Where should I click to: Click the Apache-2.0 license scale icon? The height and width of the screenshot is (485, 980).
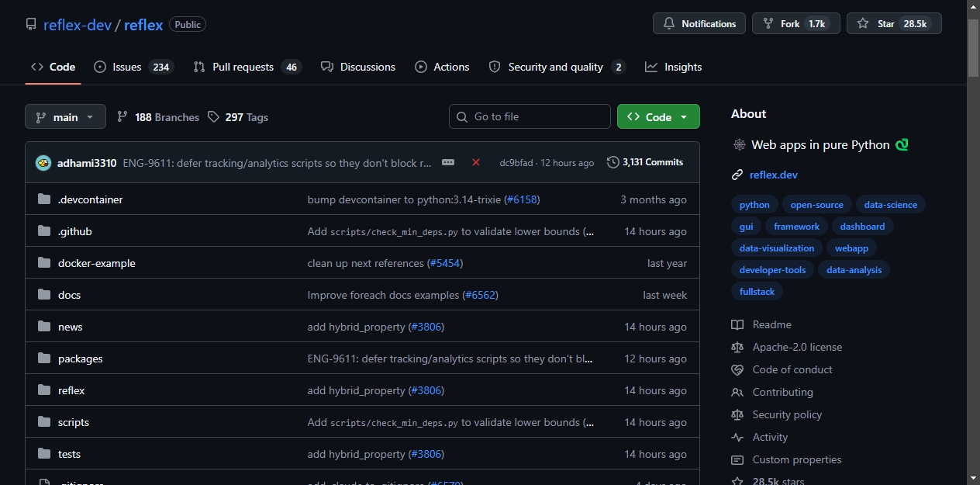click(737, 347)
